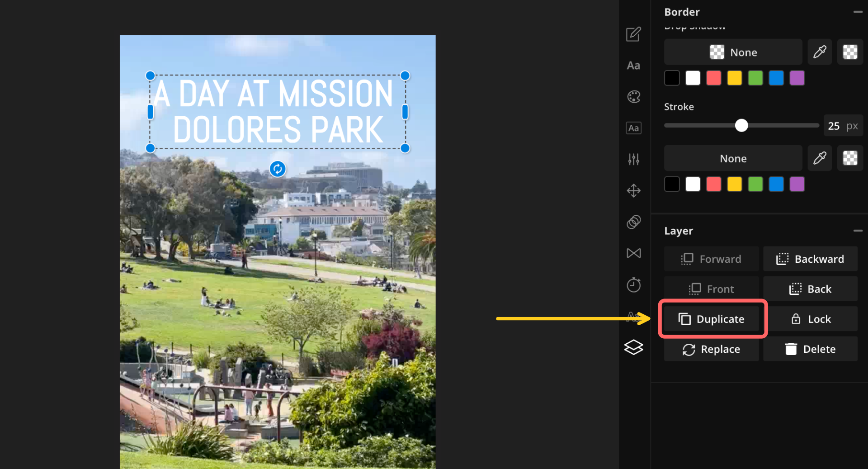This screenshot has height=469, width=868.
Task: Delete the selected layer
Action: (810, 349)
